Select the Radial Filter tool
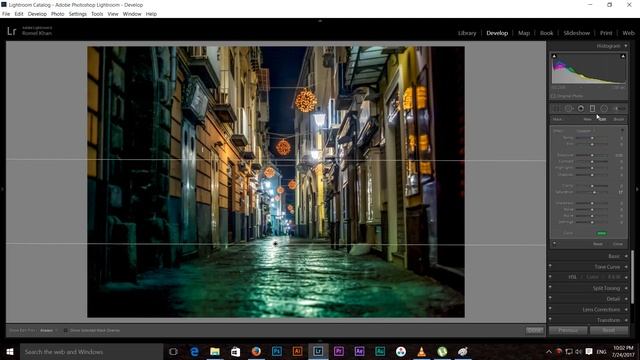 pos(604,109)
